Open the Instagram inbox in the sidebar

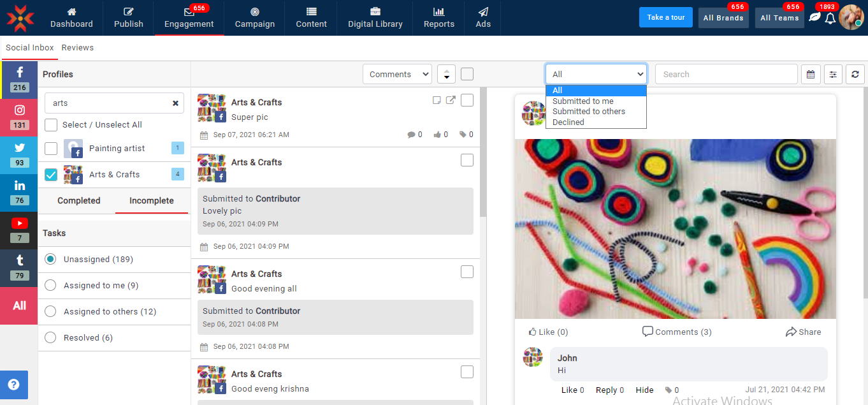click(x=20, y=116)
